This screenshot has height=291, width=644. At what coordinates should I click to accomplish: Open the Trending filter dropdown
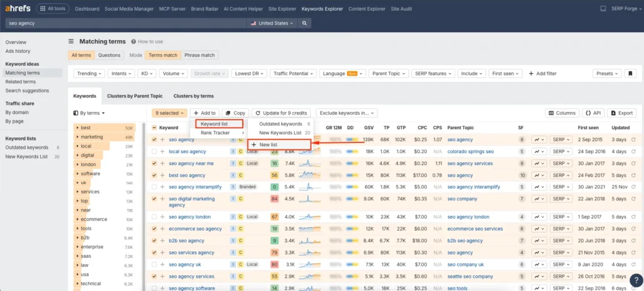pyautogui.click(x=89, y=74)
